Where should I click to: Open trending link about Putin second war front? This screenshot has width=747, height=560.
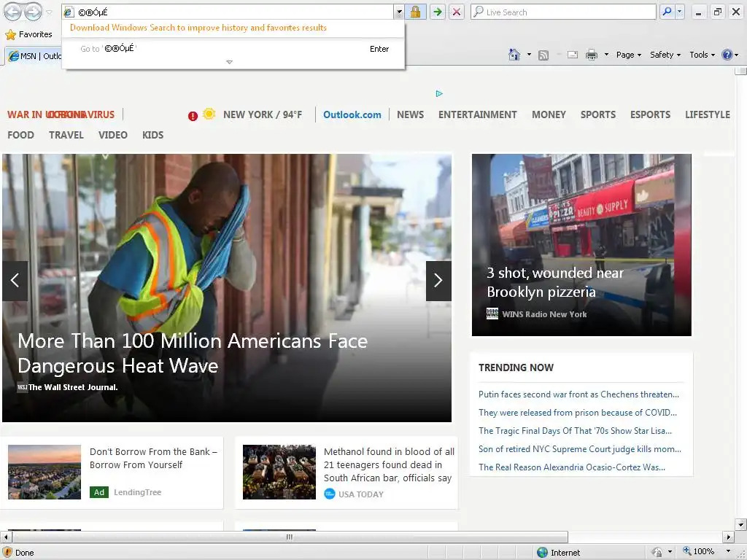[578, 394]
